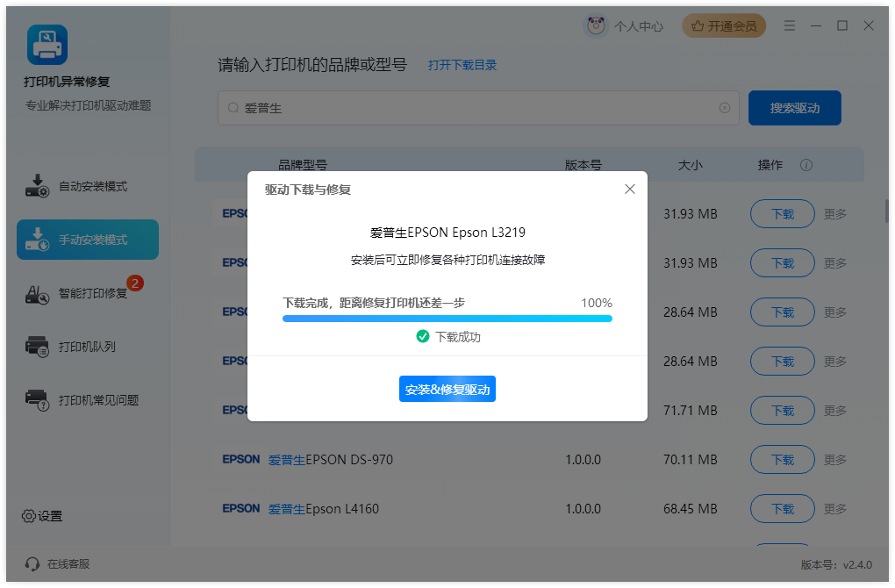The height and width of the screenshot is (588, 895).
Task: Click the printer repair app logo
Action: (x=47, y=45)
